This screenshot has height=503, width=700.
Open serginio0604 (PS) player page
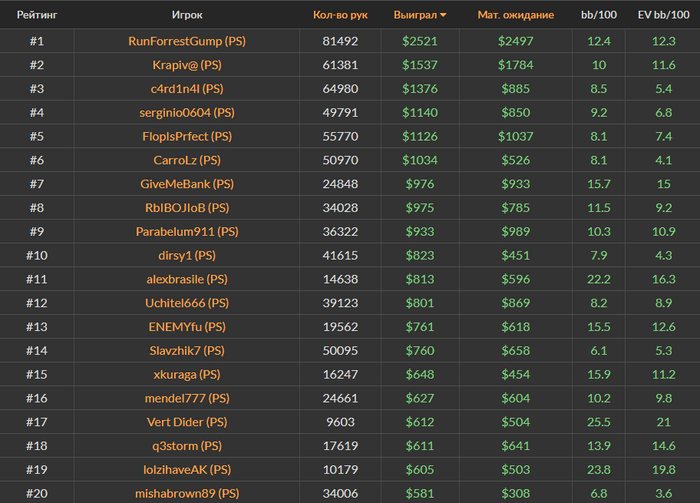coord(187,113)
